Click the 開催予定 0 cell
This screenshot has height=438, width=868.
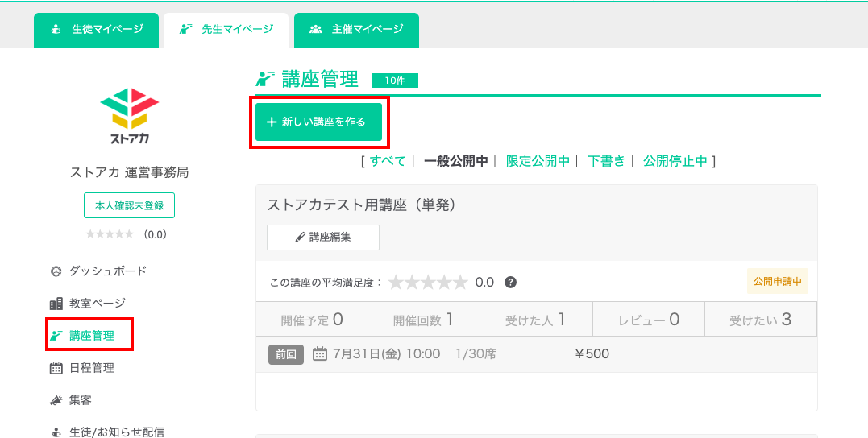click(x=312, y=319)
